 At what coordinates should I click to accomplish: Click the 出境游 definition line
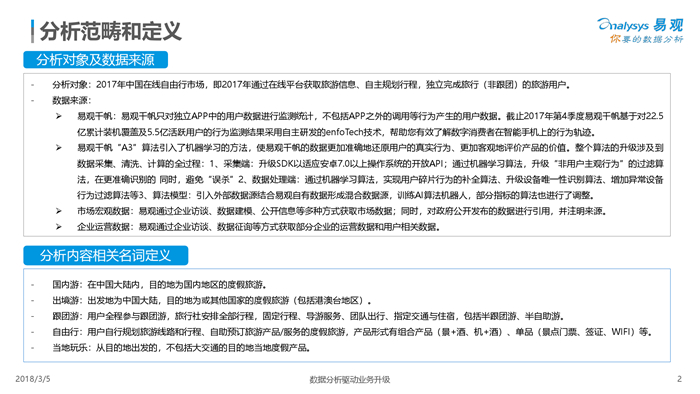(212, 300)
